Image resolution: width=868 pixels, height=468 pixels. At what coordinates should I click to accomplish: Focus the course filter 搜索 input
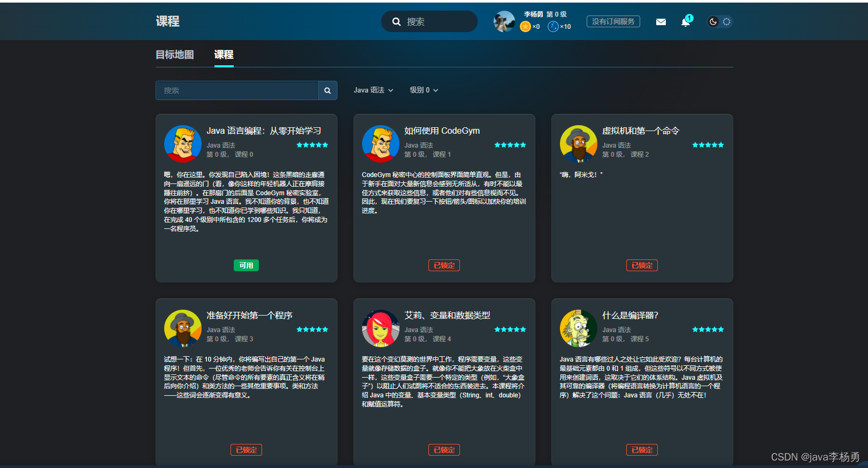pyautogui.click(x=237, y=90)
